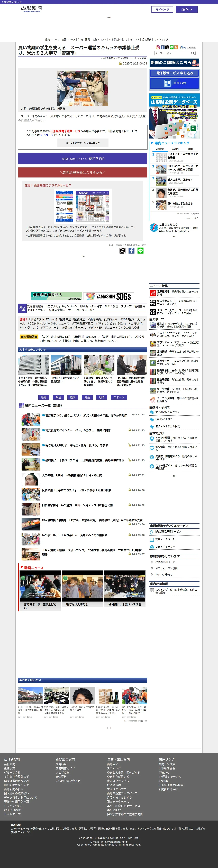Viewport: 218px width, 868px height.
Task: Click the 山形新聞 logo at top
Action: [x=32, y=9]
